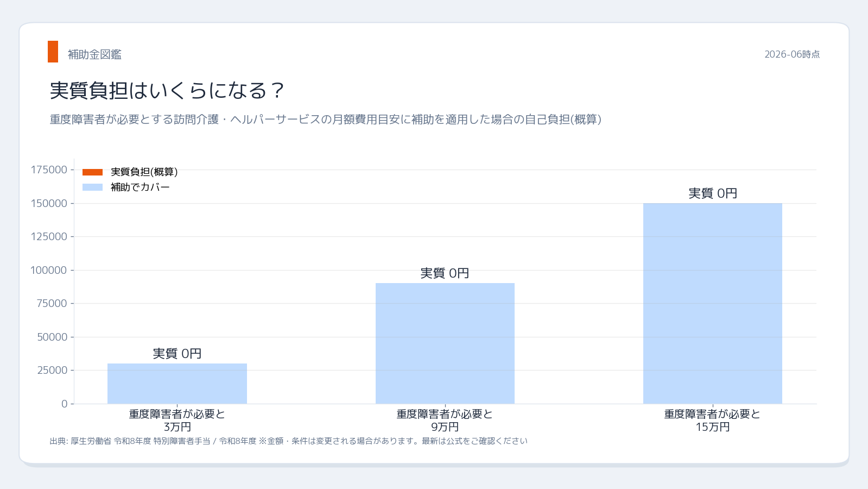Viewport: 868px width, 489px height.
Task: Click the orange 実質負担(概算) legend swatch
Action: [92, 172]
